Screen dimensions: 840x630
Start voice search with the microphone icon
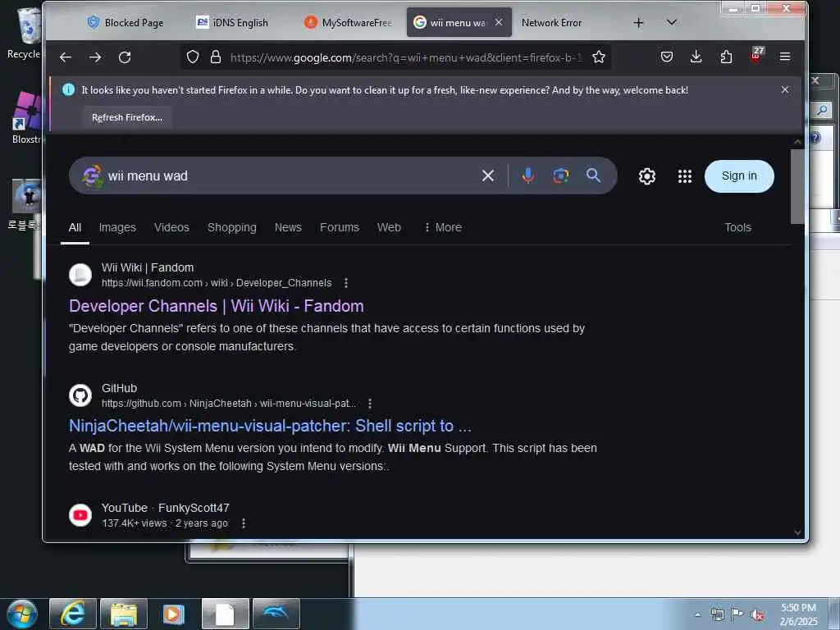(527, 176)
